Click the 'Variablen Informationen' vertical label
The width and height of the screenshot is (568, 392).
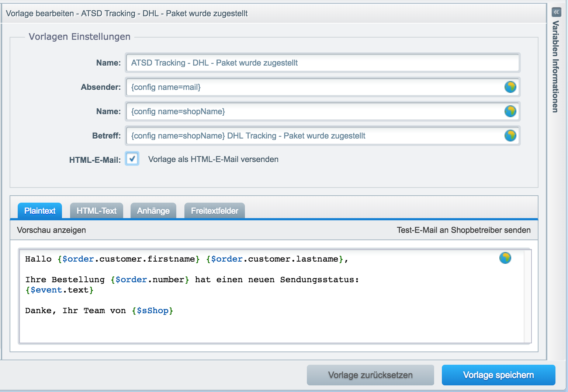coord(555,67)
